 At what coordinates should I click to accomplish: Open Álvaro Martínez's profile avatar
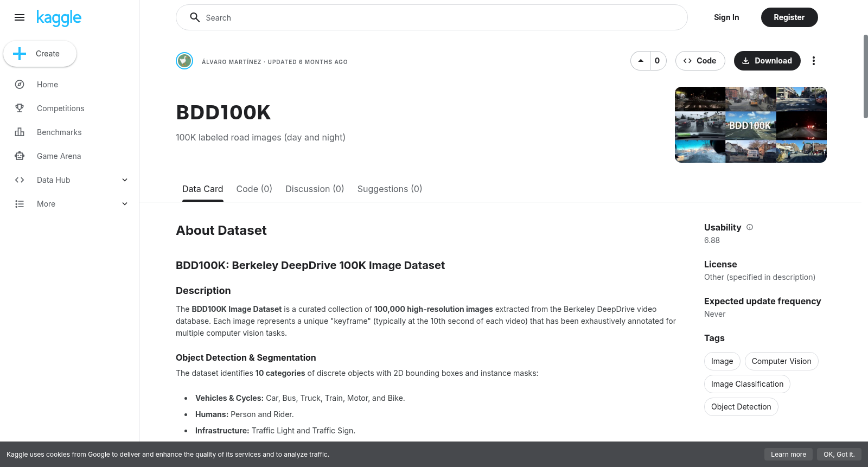tap(184, 61)
